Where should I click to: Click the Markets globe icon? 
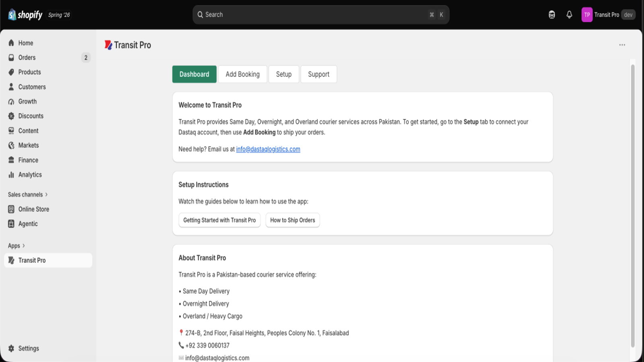point(11,146)
